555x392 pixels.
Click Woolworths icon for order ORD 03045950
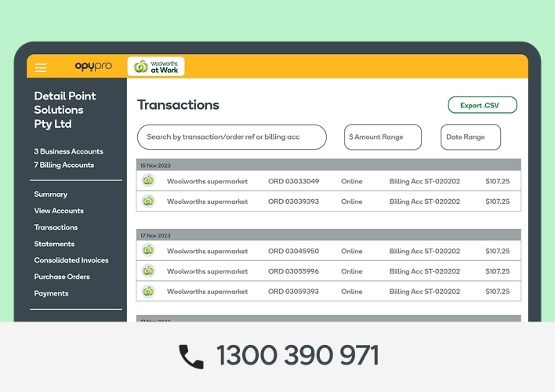click(x=148, y=251)
